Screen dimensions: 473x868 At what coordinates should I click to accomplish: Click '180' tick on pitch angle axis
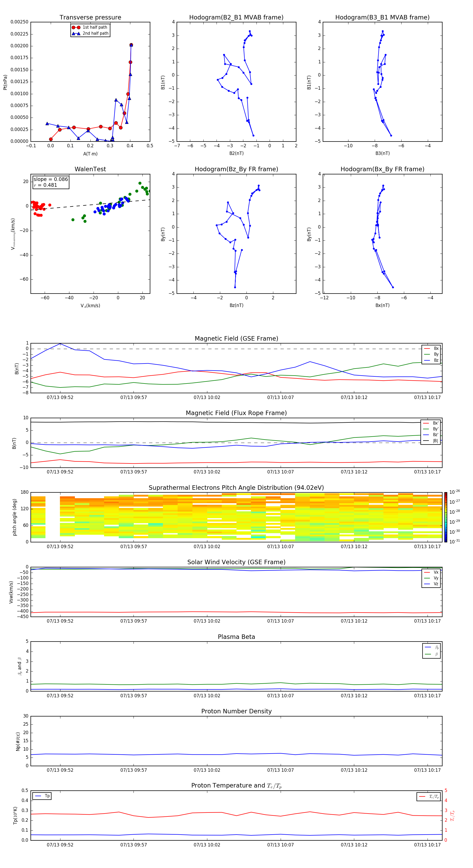coord(25,492)
